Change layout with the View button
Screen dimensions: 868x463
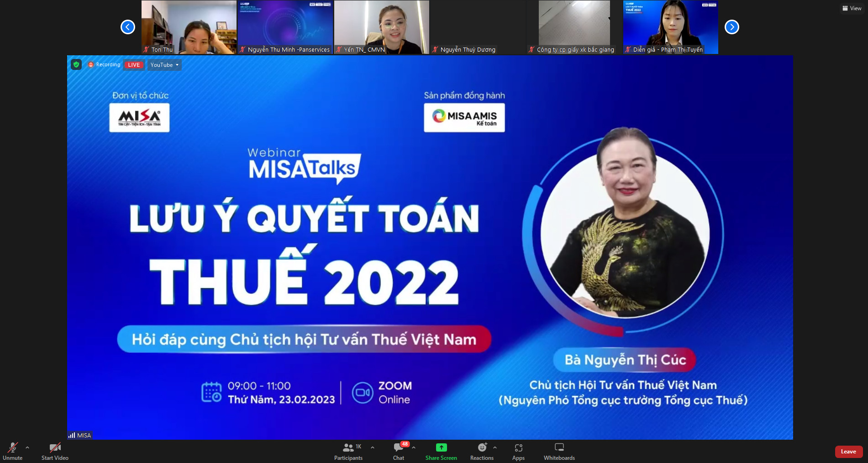coord(852,8)
